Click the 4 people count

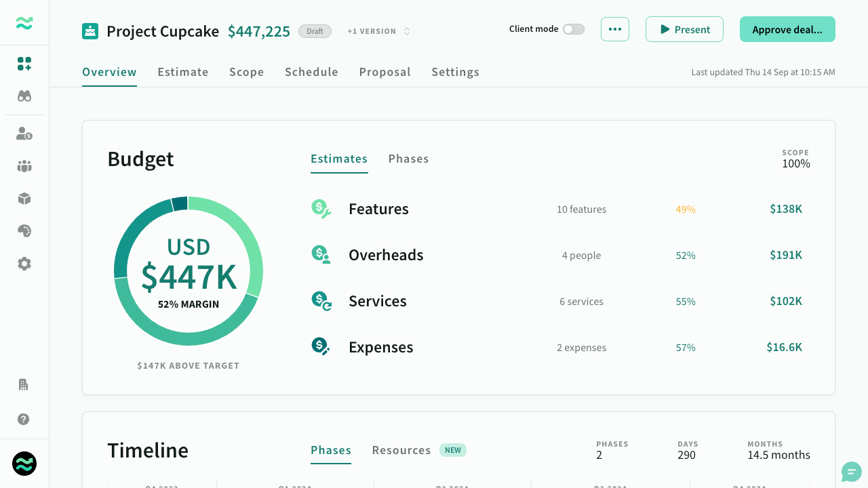click(x=582, y=256)
